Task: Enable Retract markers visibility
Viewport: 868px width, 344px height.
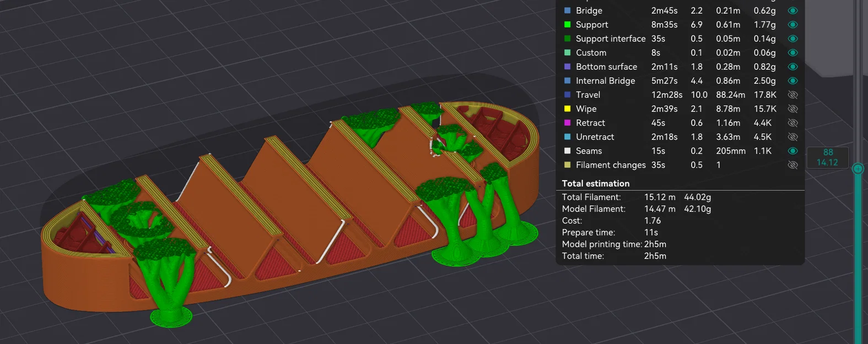Action: (x=792, y=123)
